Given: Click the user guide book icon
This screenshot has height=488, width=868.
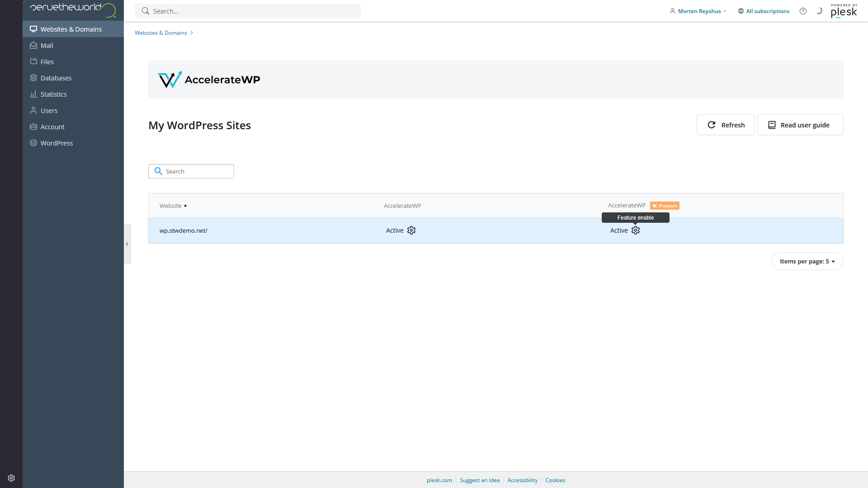Looking at the screenshot, I should coord(772,125).
